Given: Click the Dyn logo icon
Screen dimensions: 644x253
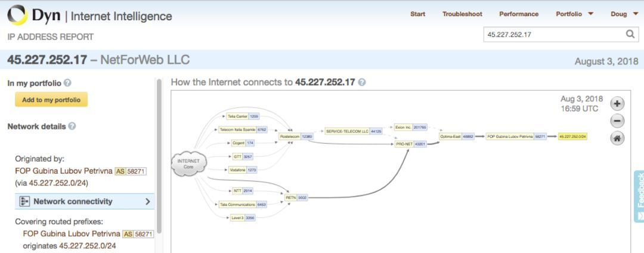Looking at the screenshot, I should tap(17, 15).
